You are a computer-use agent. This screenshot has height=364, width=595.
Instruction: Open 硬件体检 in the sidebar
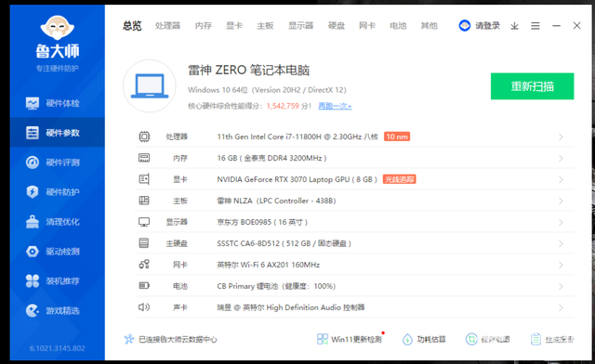coord(57,103)
